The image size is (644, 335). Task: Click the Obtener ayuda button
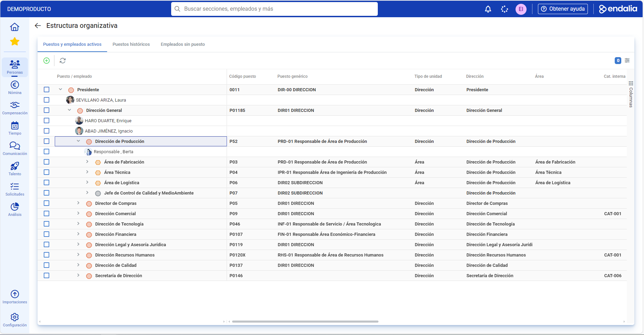563,9
